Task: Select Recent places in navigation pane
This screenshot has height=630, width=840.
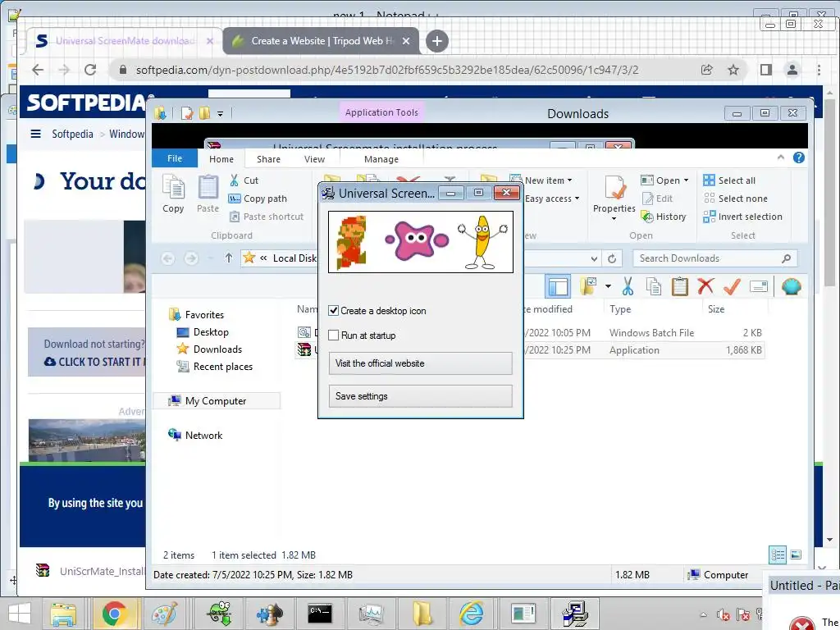Action: [x=215, y=367]
